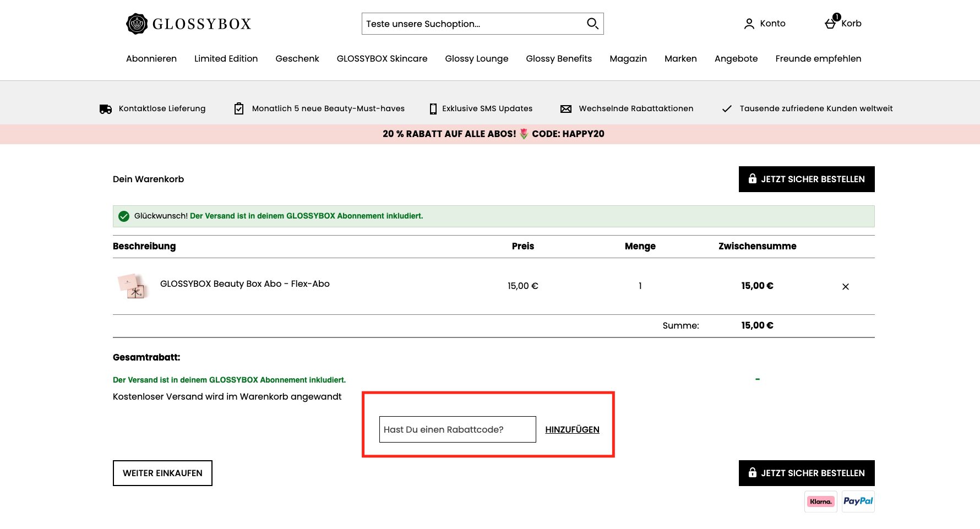Viewport: 980px width, 529px height.
Task: Open the Magazin menu
Action: 628,59
